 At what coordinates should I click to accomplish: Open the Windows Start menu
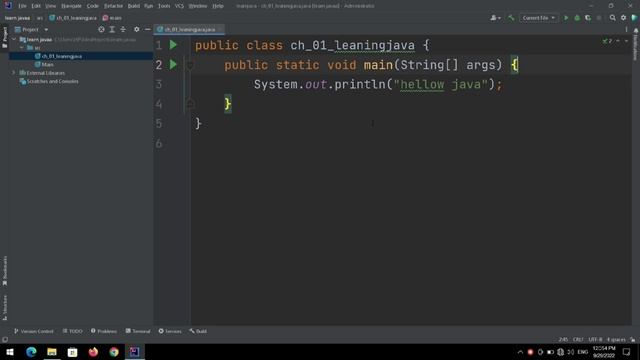(10, 352)
